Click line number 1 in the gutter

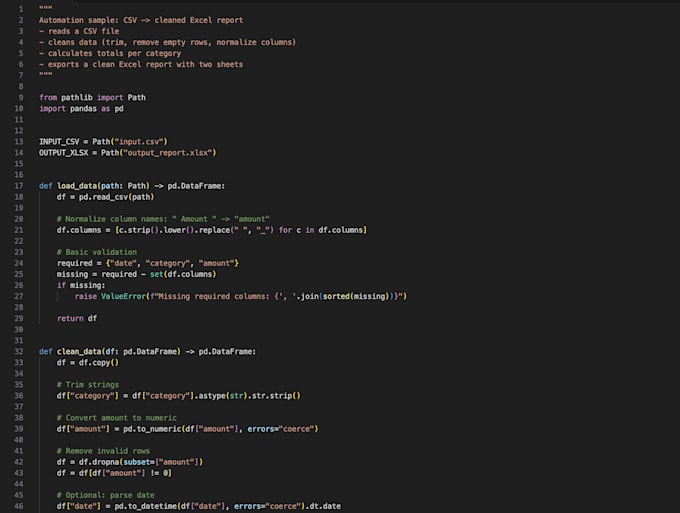(21, 9)
